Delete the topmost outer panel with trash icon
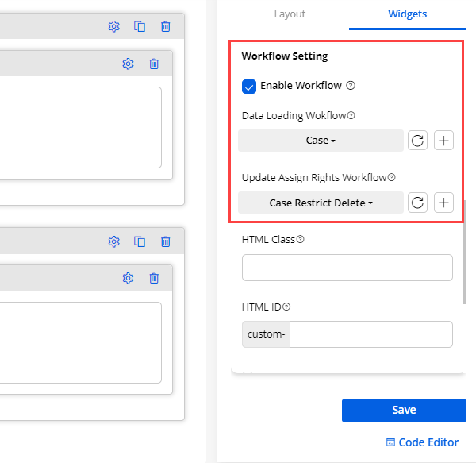476x463 pixels. pyautogui.click(x=165, y=26)
